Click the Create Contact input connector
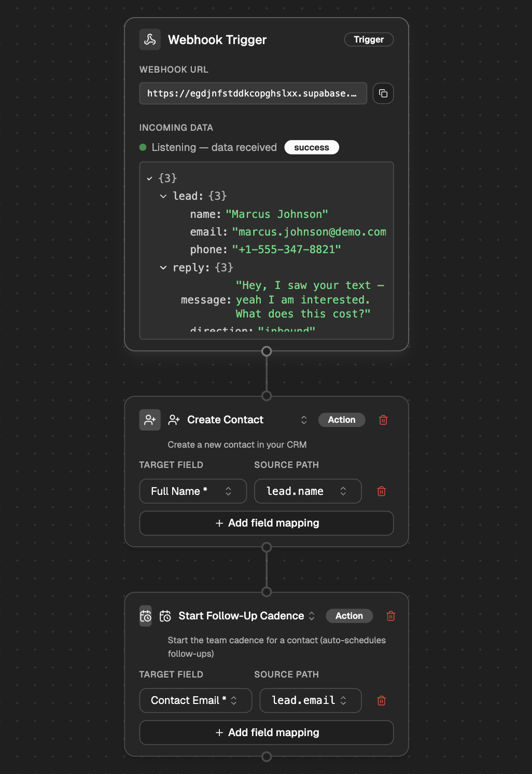532x774 pixels. (x=267, y=396)
